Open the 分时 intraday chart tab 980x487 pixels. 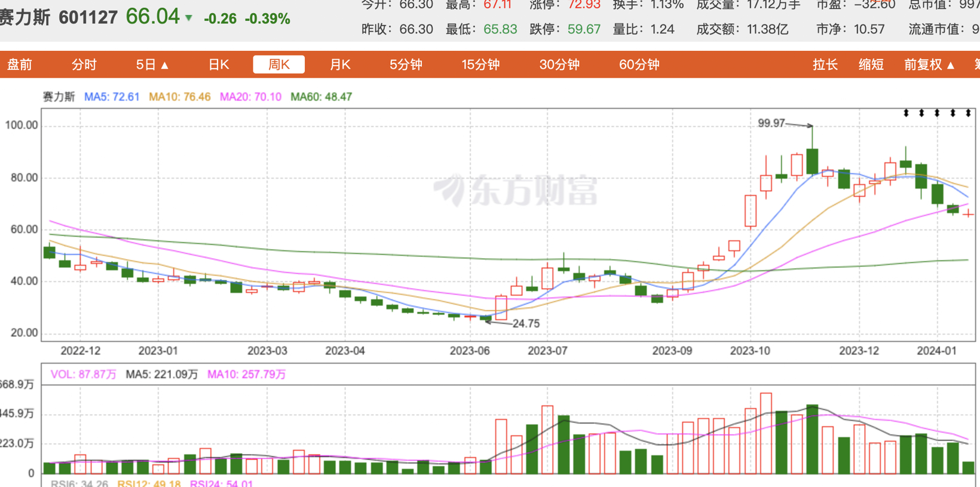point(84,65)
